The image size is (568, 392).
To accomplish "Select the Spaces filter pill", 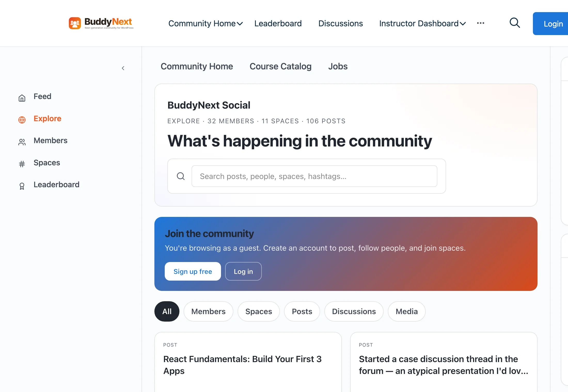I will (259, 311).
